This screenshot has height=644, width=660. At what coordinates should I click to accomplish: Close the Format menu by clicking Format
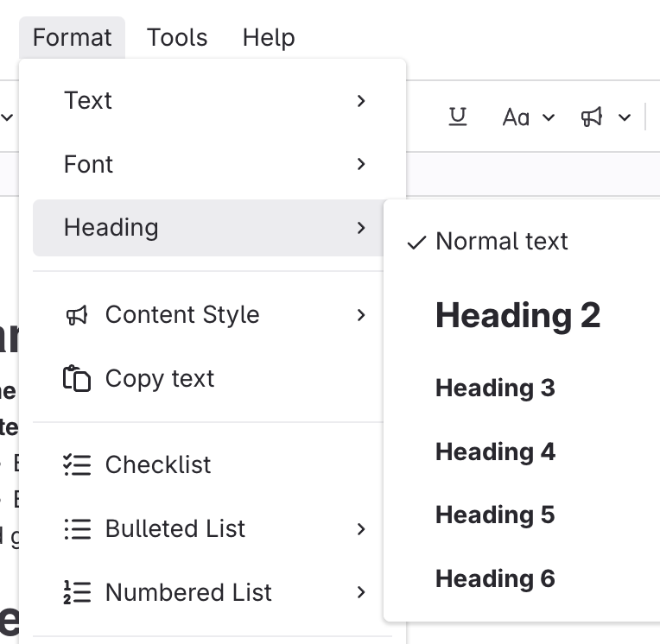click(x=73, y=38)
